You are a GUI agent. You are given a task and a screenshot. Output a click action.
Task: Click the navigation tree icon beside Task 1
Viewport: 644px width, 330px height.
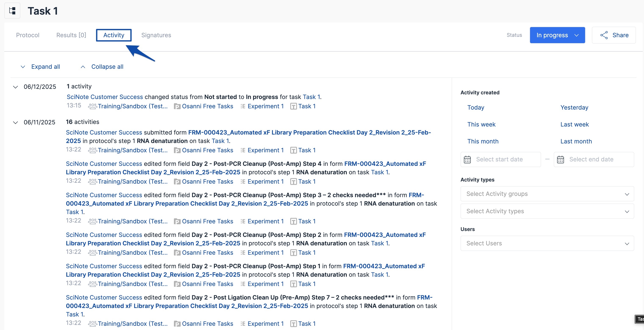coord(12,11)
